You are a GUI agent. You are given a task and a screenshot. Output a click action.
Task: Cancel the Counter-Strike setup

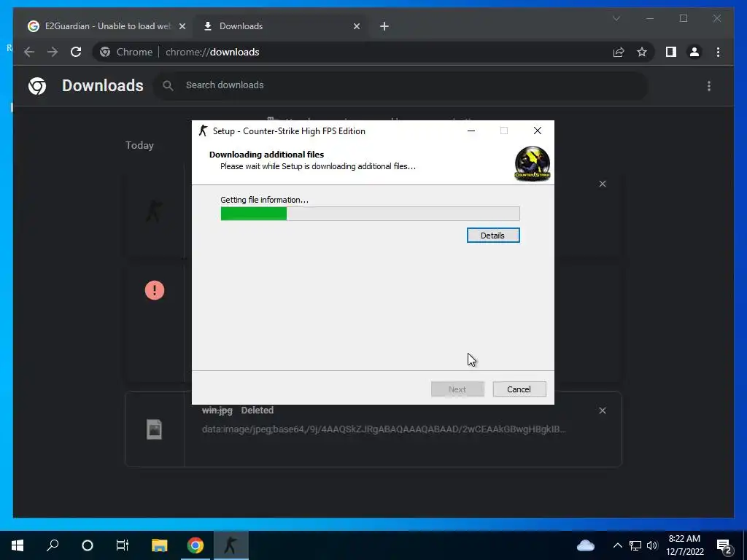pos(519,389)
